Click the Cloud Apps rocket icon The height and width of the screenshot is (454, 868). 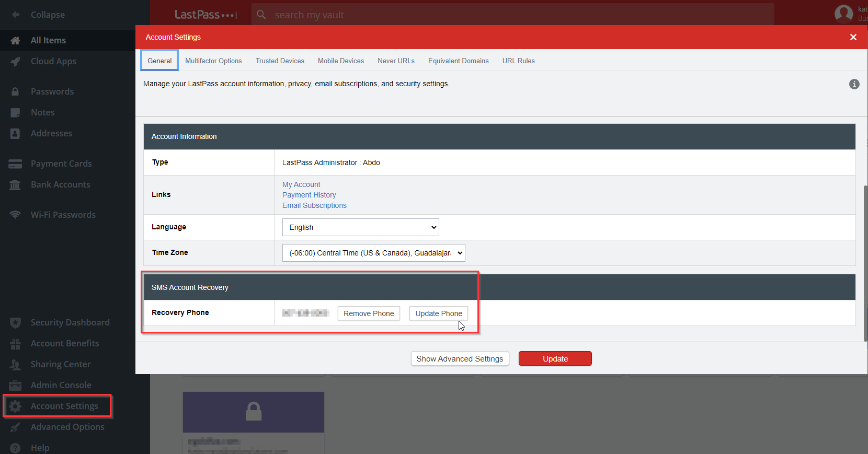pos(15,61)
